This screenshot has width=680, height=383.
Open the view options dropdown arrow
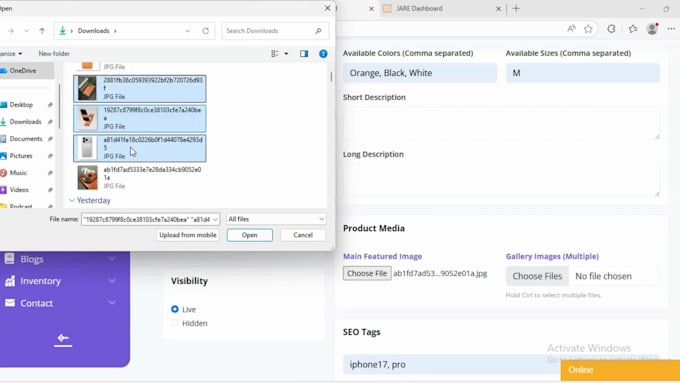coord(286,53)
